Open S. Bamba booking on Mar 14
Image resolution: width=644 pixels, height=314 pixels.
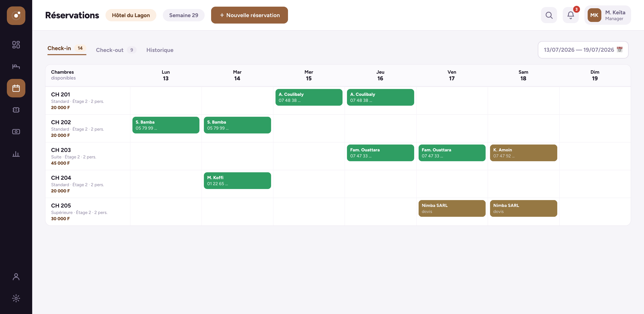pyautogui.click(x=237, y=125)
